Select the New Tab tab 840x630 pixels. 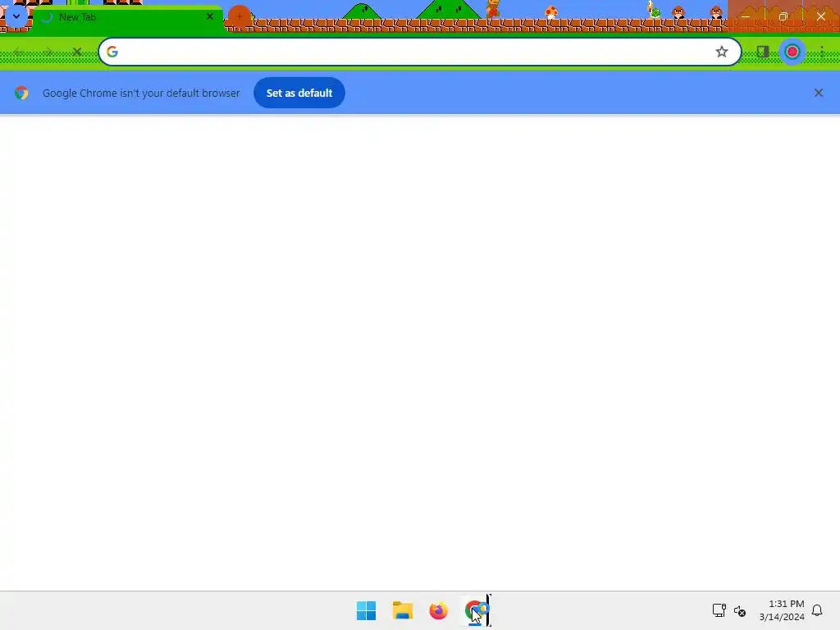(x=129, y=18)
